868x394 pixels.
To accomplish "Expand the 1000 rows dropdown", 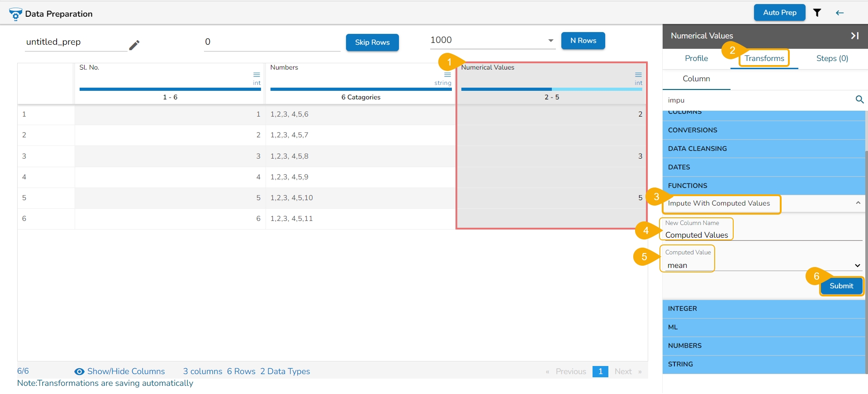I will click(550, 40).
